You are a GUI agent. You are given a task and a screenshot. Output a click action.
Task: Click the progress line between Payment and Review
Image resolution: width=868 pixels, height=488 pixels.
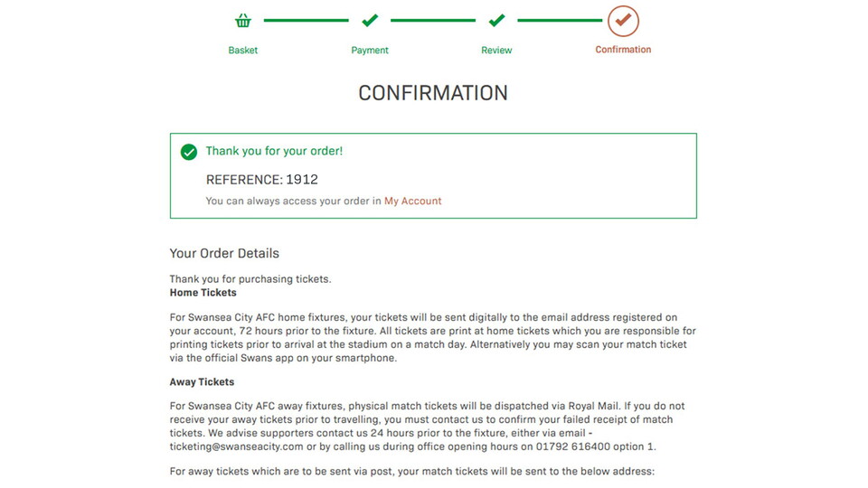[433, 20]
